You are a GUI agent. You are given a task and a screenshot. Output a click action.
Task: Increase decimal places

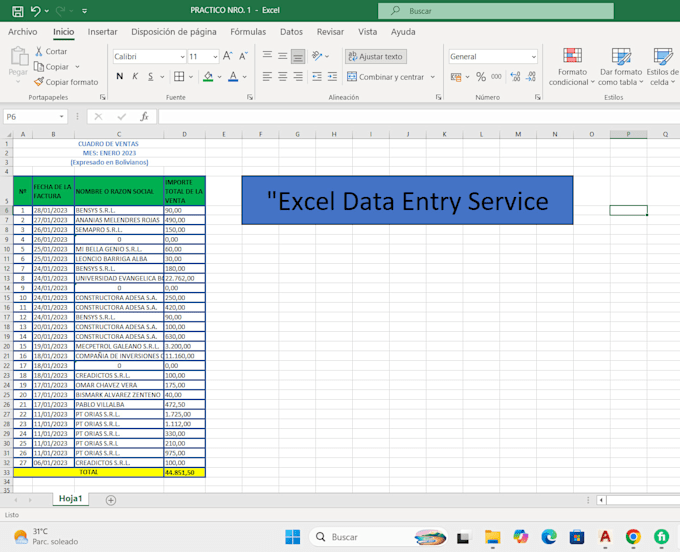pyautogui.click(x=515, y=77)
